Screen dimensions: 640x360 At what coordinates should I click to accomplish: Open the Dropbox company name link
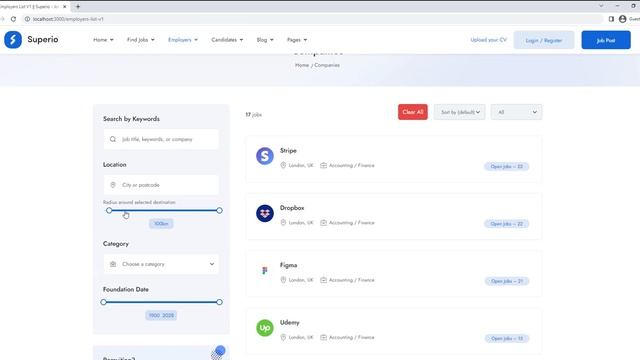pos(292,207)
